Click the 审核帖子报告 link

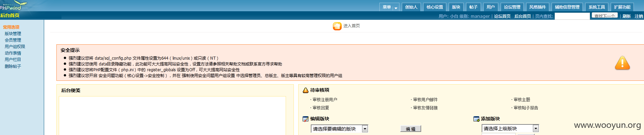point(526,108)
